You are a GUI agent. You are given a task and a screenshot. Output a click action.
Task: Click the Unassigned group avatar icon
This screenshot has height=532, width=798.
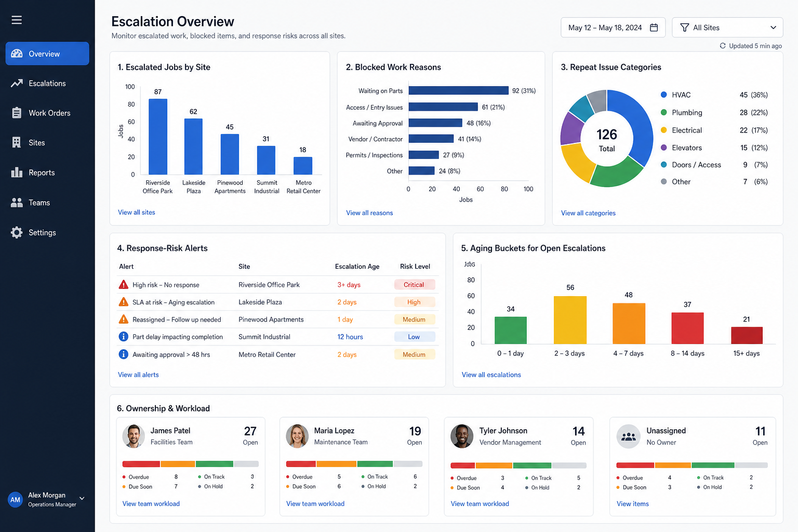pos(629,436)
